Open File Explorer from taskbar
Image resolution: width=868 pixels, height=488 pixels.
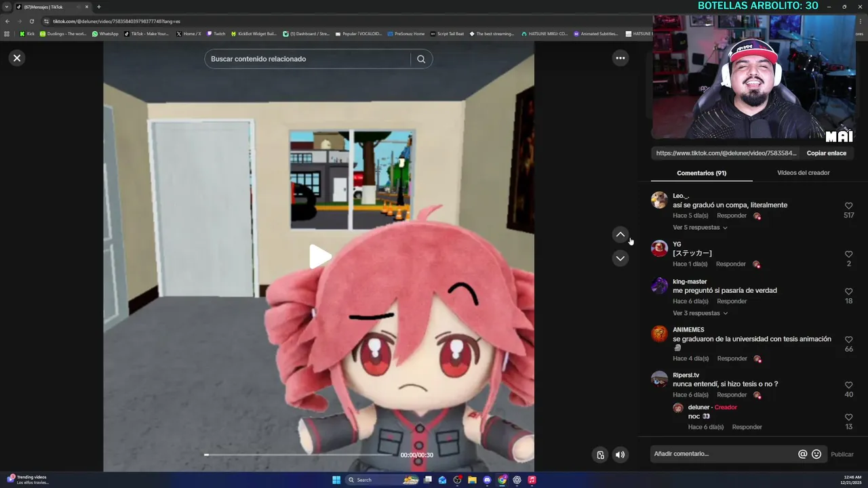tap(472, 480)
